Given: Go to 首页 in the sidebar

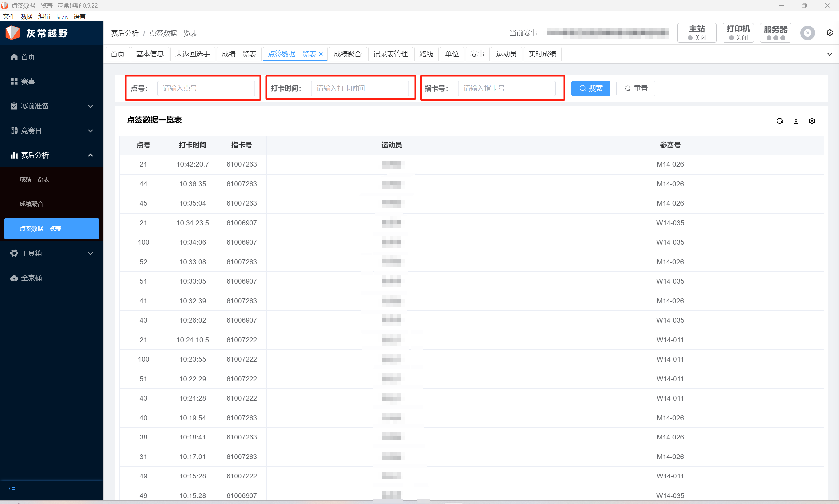Looking at the screenshot, I should (x=28, y=57).
